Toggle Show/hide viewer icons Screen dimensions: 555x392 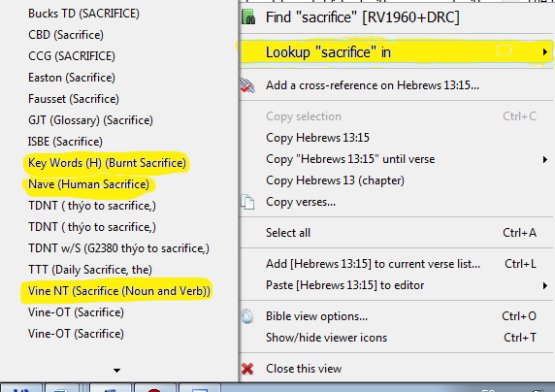pyautogui.click(x=326, y=338)
